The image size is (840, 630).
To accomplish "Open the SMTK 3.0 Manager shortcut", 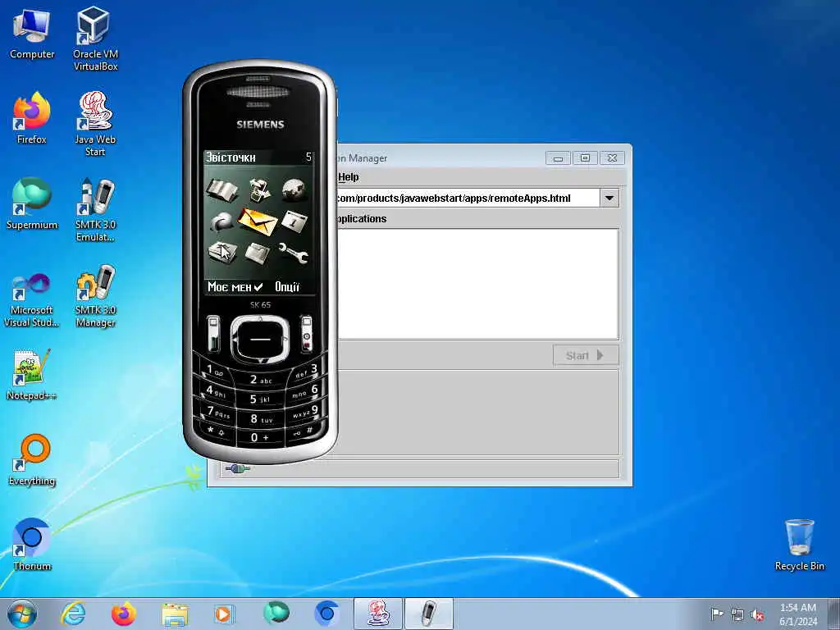I will coord(95,295).
